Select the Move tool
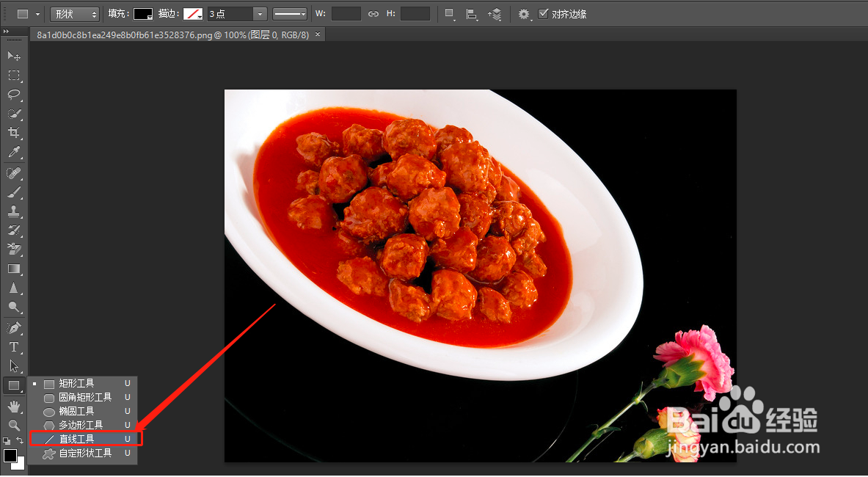868x477 pixels. point(14,56)
